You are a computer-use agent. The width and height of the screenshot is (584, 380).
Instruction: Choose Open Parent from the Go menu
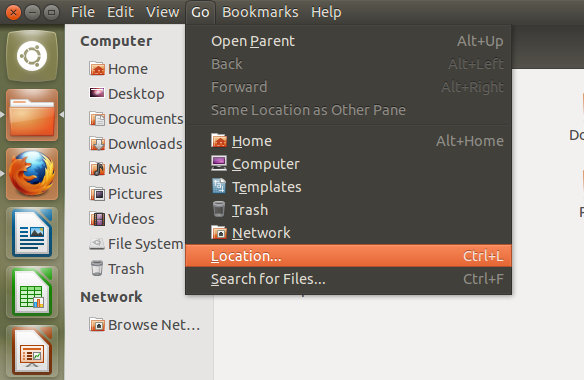[349, 41]
